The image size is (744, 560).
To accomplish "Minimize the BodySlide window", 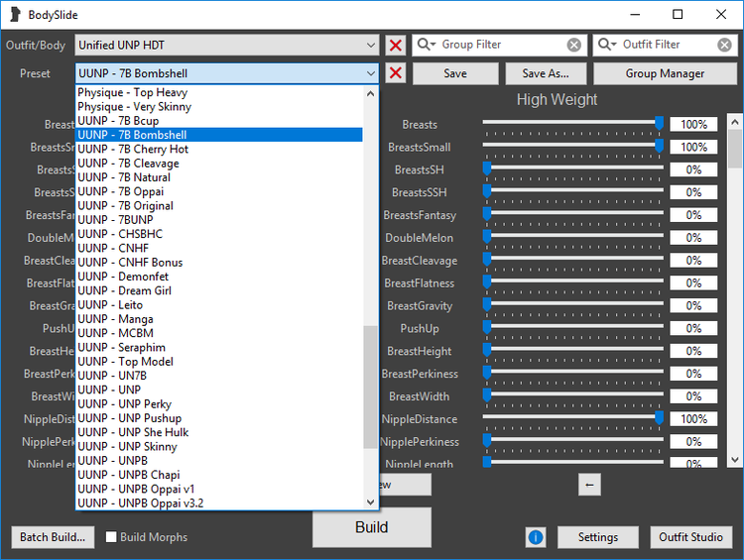I will coord(635,15).
